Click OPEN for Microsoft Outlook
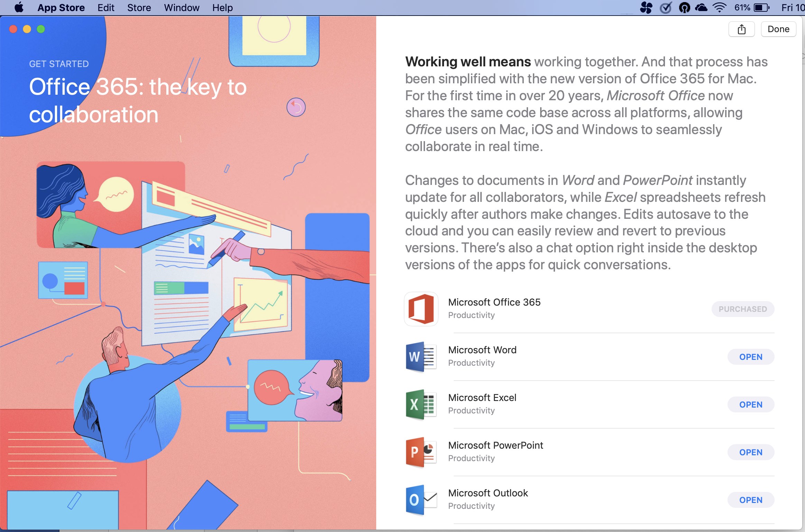Screen dimensions: 805x532 click(751, 500)
